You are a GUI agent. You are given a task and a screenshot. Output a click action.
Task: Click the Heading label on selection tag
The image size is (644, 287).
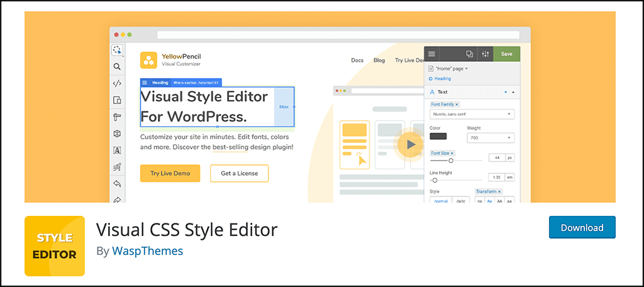coord(160,82)
